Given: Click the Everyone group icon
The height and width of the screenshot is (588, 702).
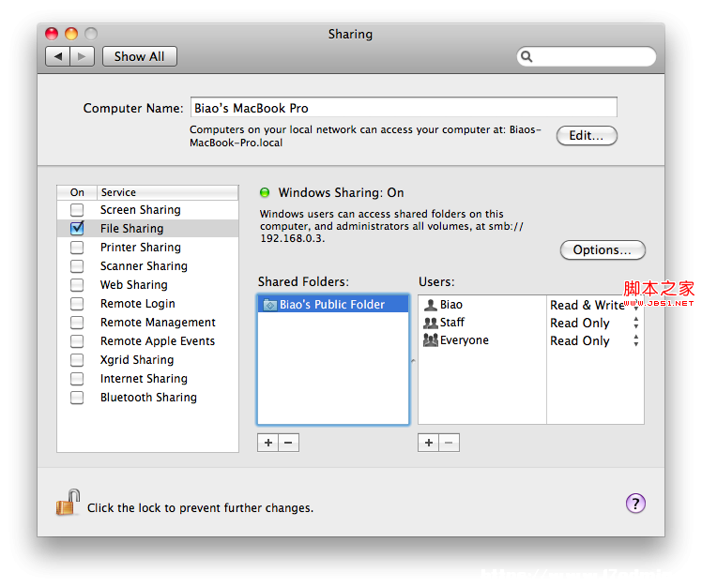Looking at the screenshot, I should [430, 340].
